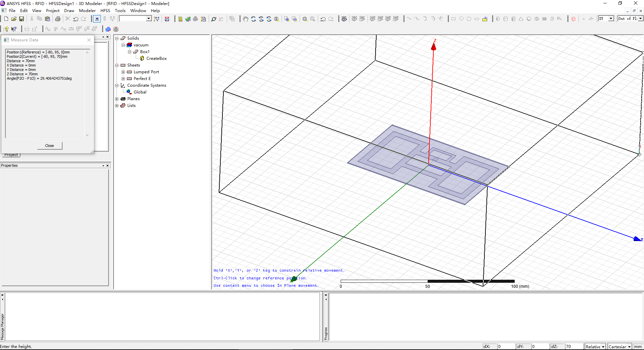Expand the Planes tree node
Screen dimensions: 644x350
(x=117, y=99)
